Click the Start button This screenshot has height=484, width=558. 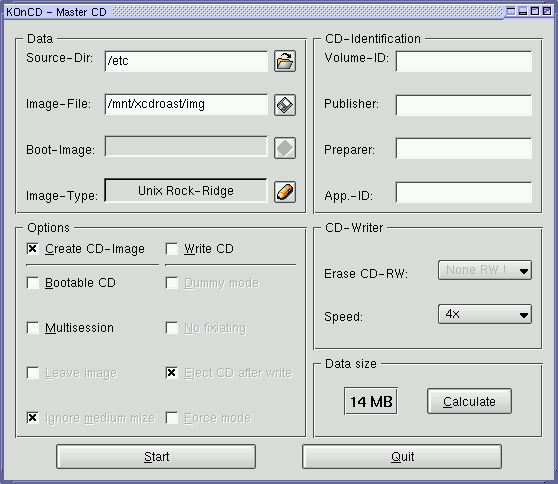(156, 457)
